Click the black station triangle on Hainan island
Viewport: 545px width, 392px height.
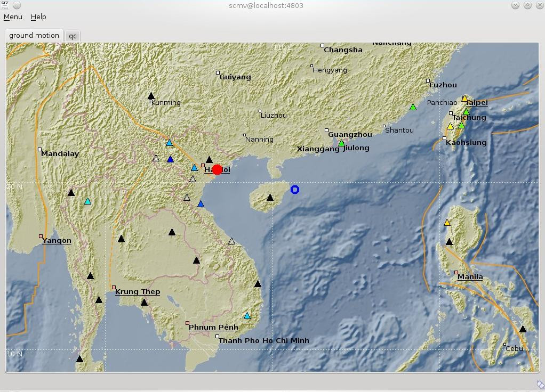[270, 198]
